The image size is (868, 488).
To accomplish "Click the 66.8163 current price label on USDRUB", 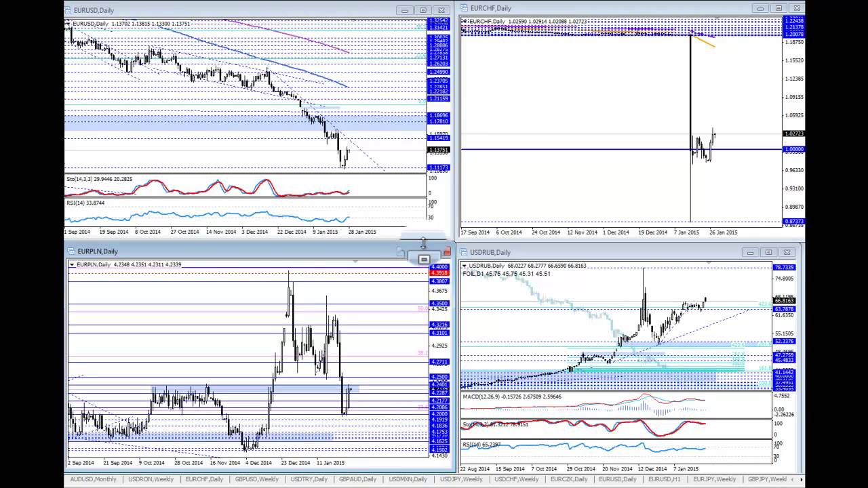I will coord(784,301).
